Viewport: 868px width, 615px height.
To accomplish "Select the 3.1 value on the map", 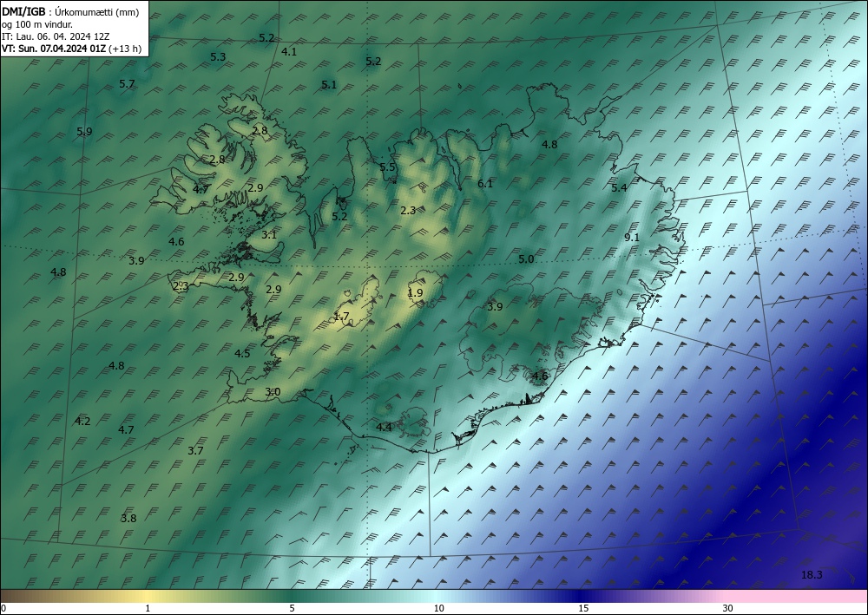I will pos(269,234).
